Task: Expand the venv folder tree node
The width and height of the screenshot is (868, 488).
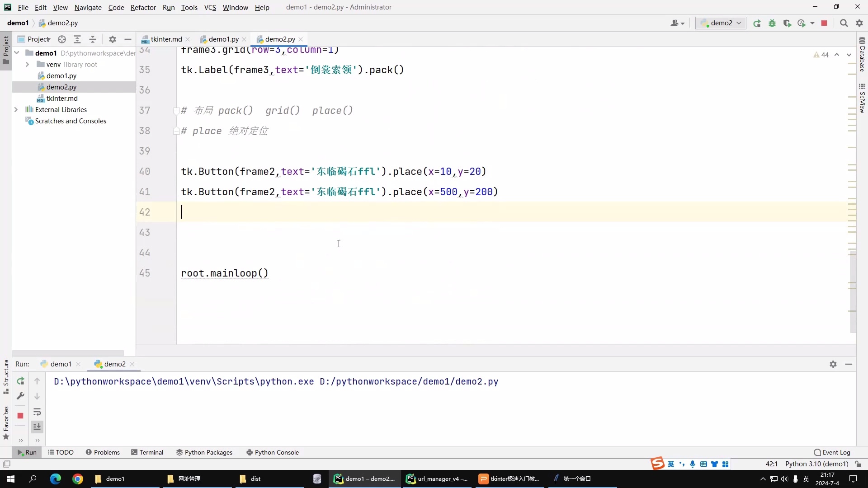Action: click(x=27, y=64)
